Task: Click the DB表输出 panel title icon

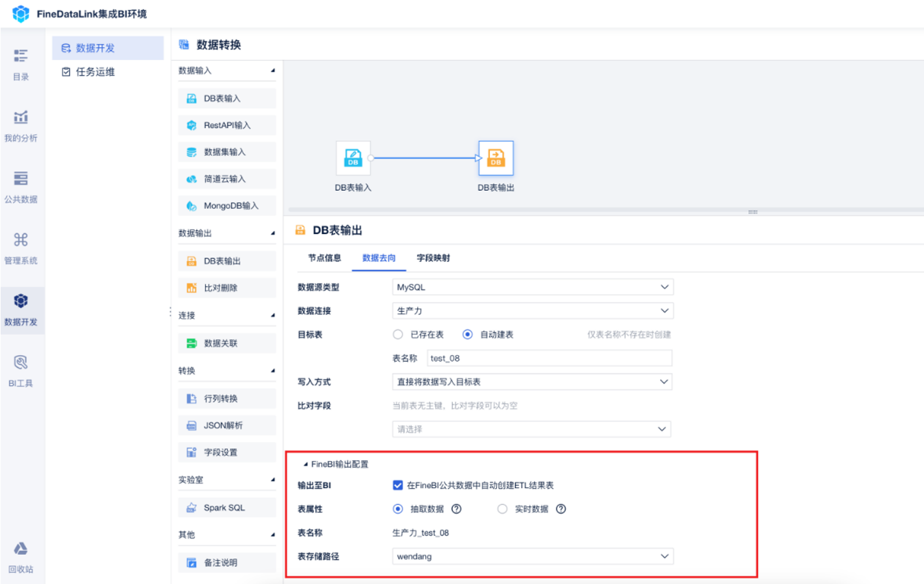Action: tap(300, 230)
